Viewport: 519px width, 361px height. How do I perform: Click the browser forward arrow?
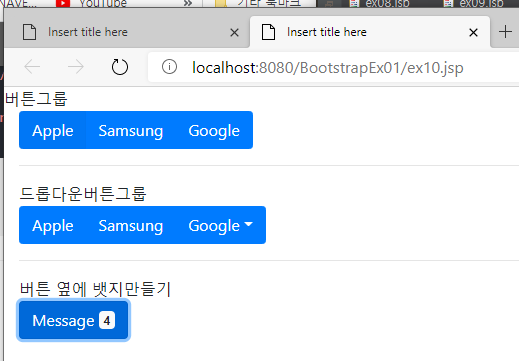click(x=76, y=67)
